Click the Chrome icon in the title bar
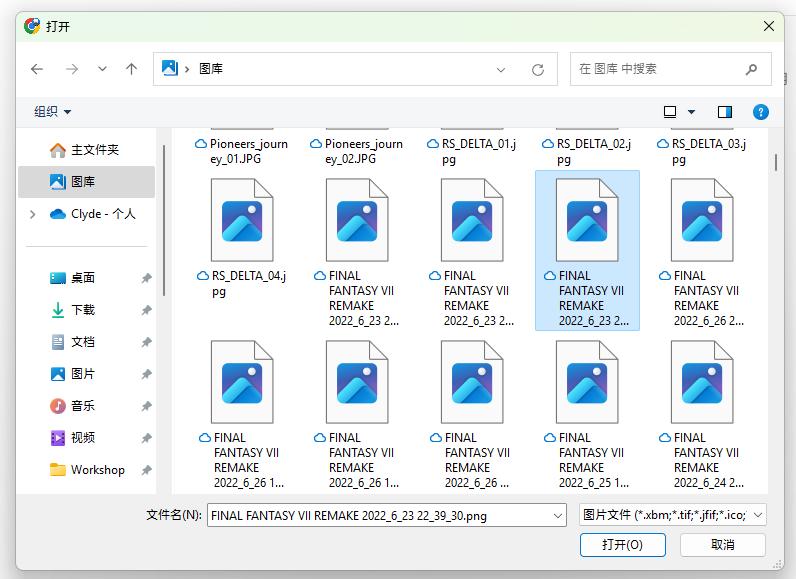 32,26
